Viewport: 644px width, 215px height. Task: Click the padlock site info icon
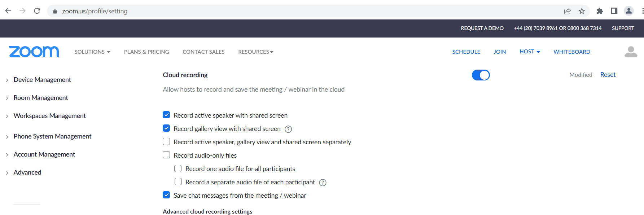(x=55, y=11)
